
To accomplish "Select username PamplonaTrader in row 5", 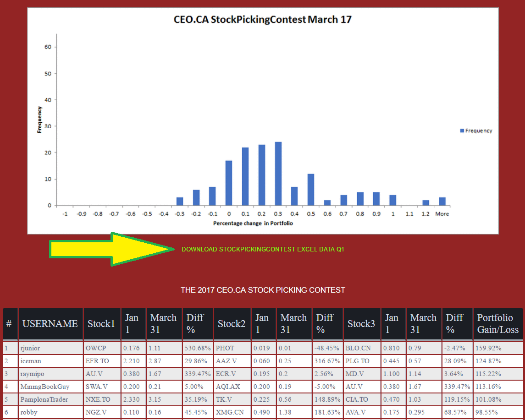I will pyautogui.click(x=50, y=399).
